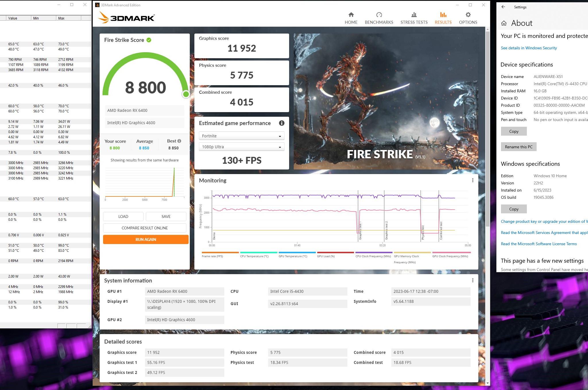Click the Value column header
This screenshot has height=390, width=588.
tap(19, 18)
